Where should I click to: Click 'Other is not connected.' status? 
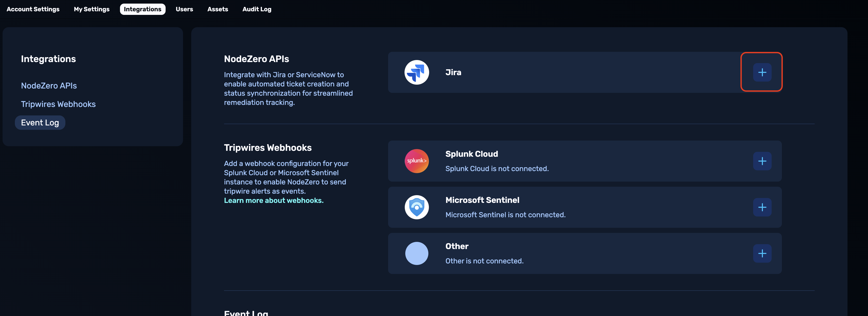tap(485, 261)
